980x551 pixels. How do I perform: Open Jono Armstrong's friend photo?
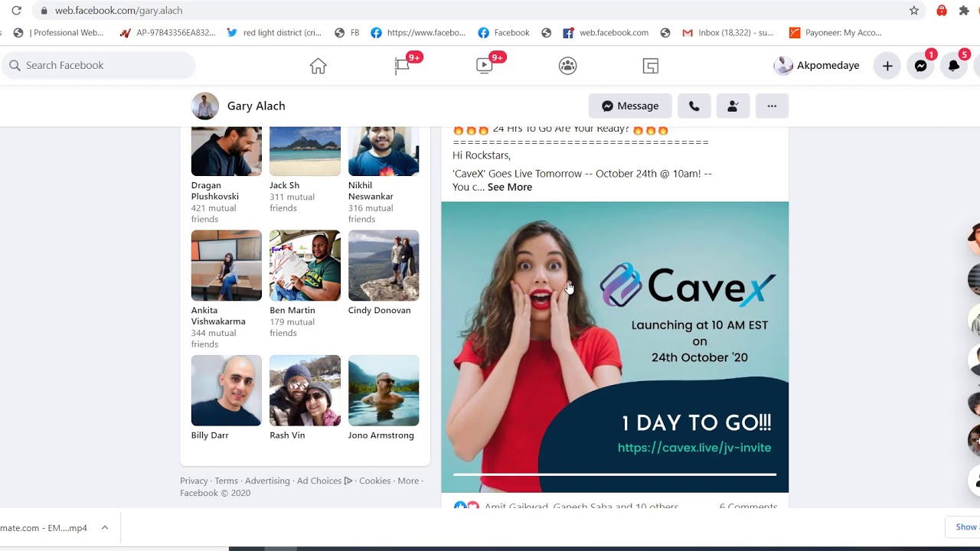384,390
